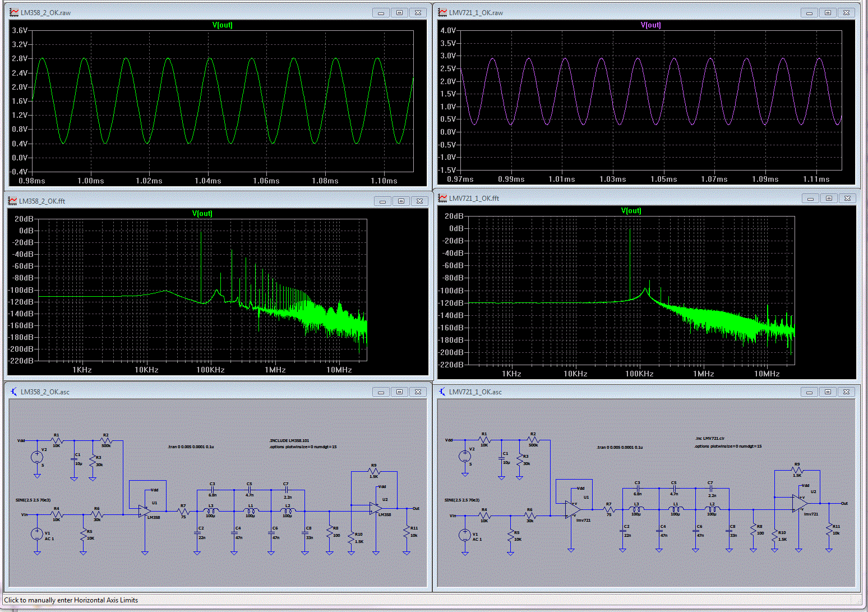
Task: Activate the LMV721_1_OK.asc window title bar
Action: pyautogui.click(x=617, y=392)
